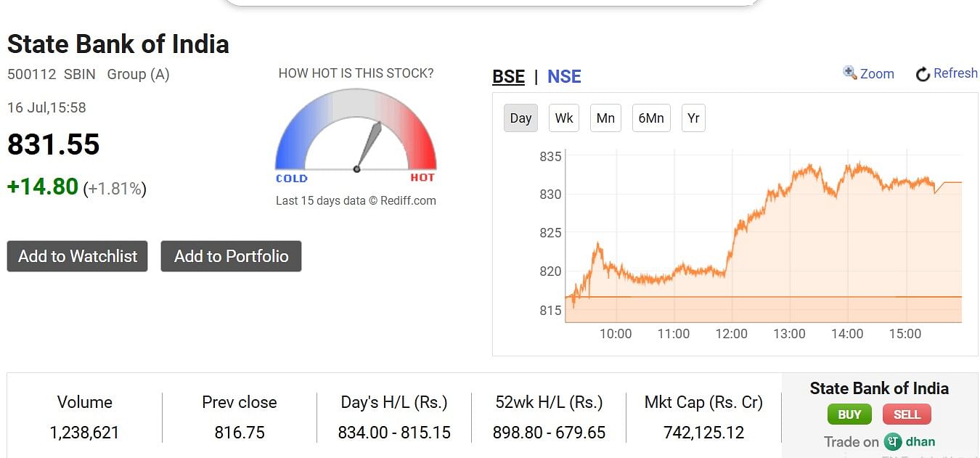980x458 pixels.
Task: Select the Wk chart range
Action: point(564,118)
